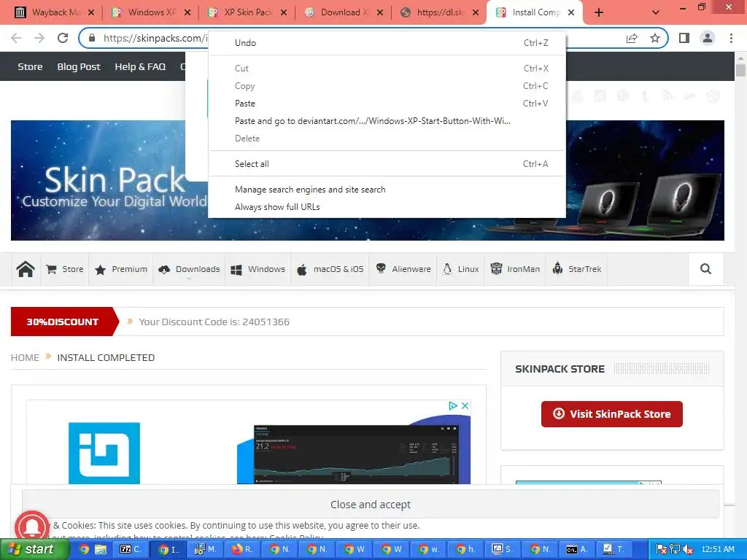Click the taskbar clock showing 12:51 AM

point(718,550)
